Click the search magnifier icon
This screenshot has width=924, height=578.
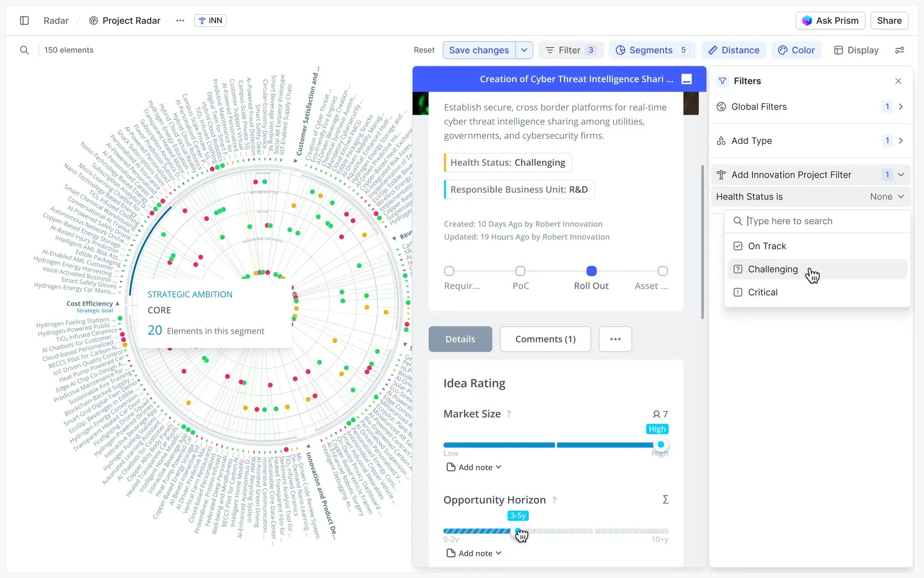(24, 50)
